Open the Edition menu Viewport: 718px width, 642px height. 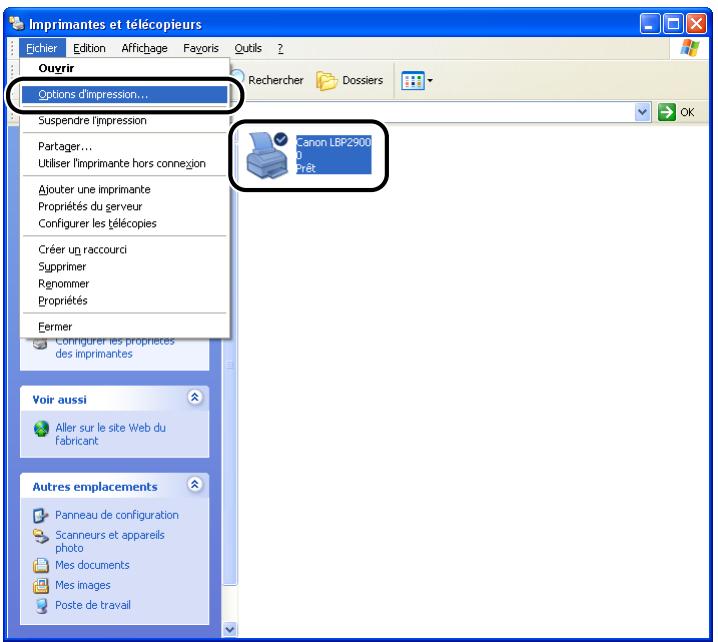click(x=89, y=48)
